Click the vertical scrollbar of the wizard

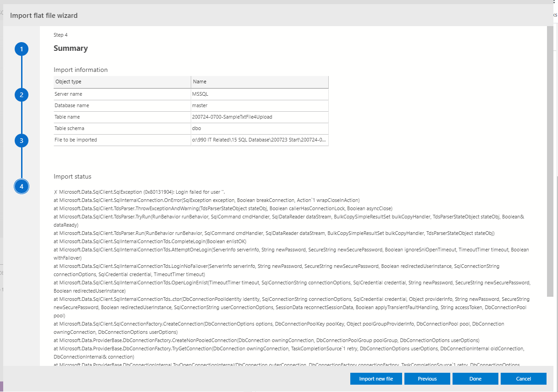click(x=550, y=161)
